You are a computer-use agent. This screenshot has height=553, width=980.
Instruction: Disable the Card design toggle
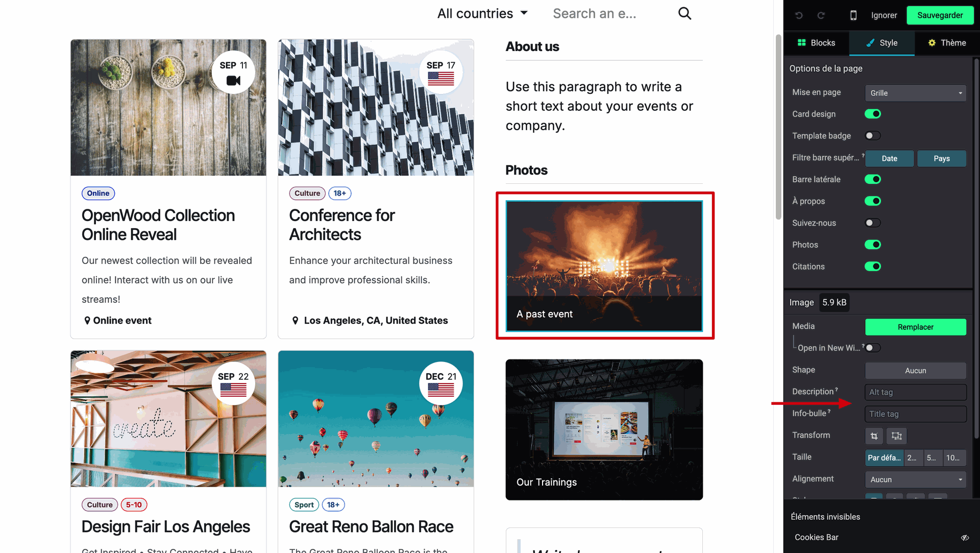point(872,114)
